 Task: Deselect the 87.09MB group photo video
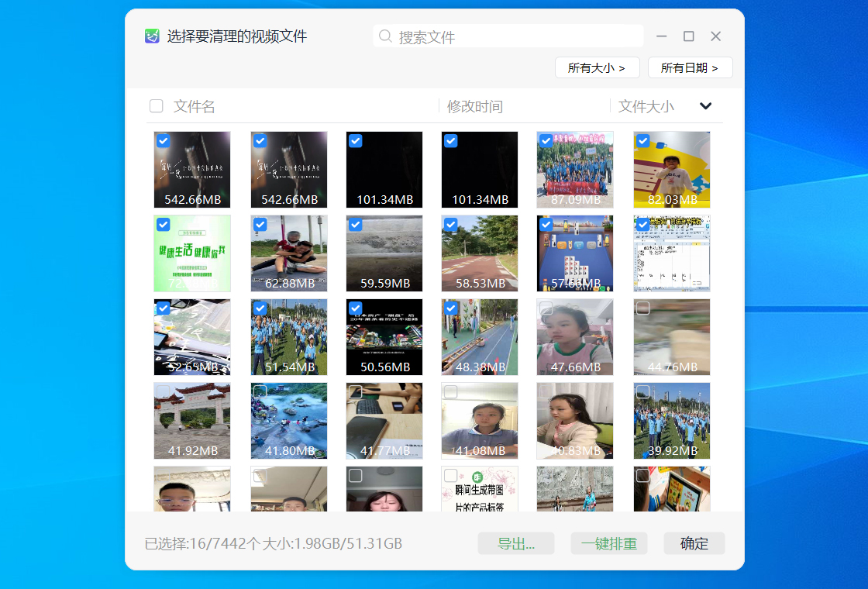click(546, 141)
